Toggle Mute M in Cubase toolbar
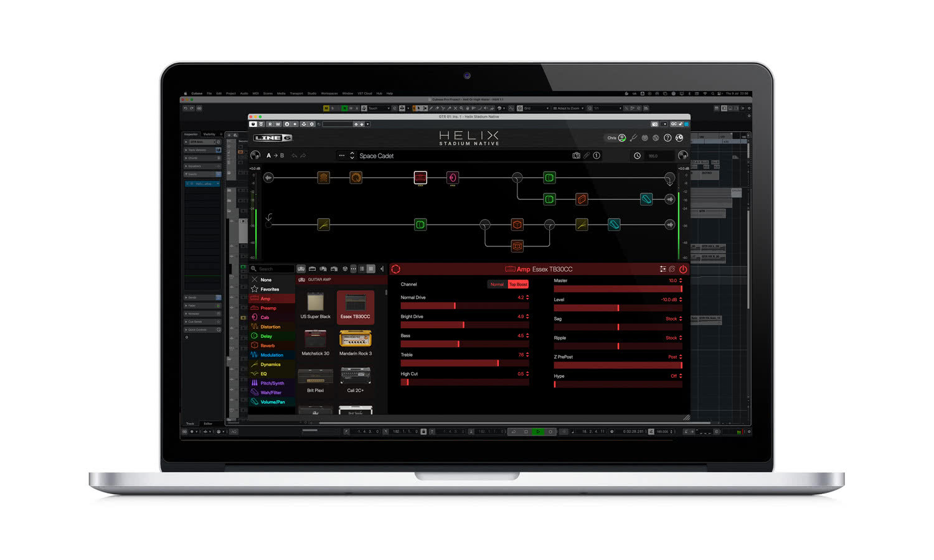 (x=326, y=108)
